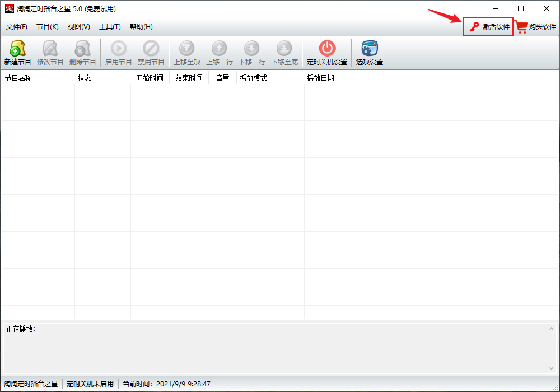Image resolution: width=560 pixels, height=392 pixels.
Task: Click the 修改节目 (Edit Program) toolbar icon
Action: (50, 53)
